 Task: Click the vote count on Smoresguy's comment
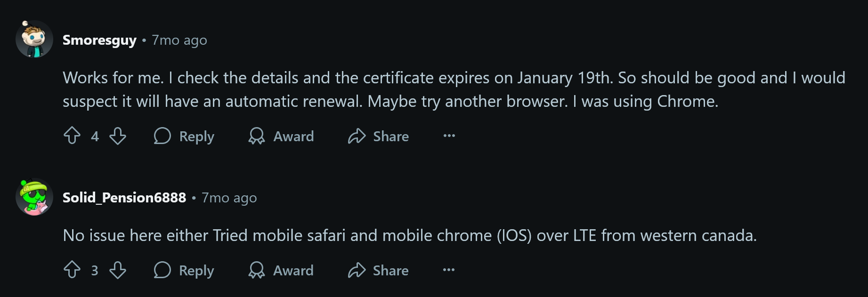[x=95, y=136]
